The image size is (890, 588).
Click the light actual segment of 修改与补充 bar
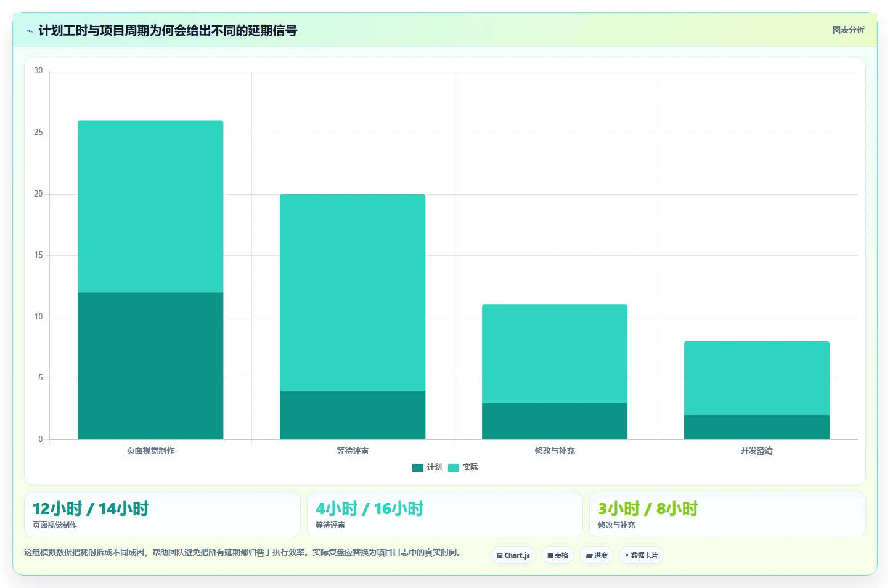(555, 354)
